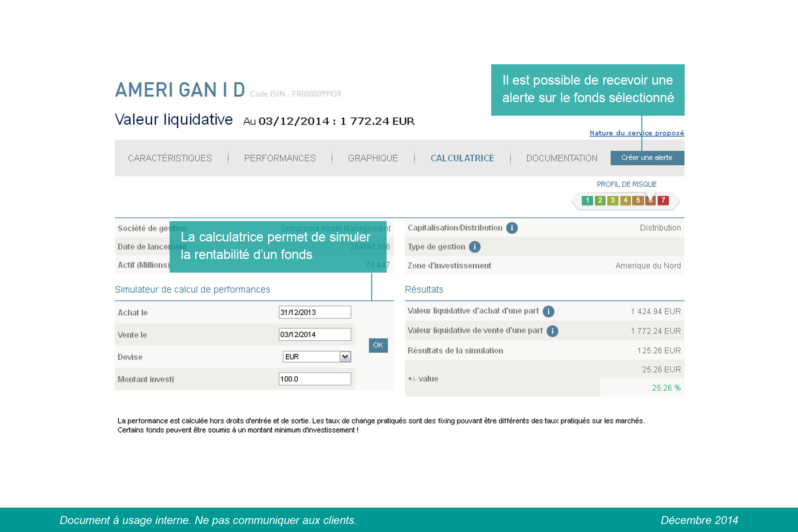
Task: Show info for Valeur liquidative d'achat d'une part
Action: [548, 311]
